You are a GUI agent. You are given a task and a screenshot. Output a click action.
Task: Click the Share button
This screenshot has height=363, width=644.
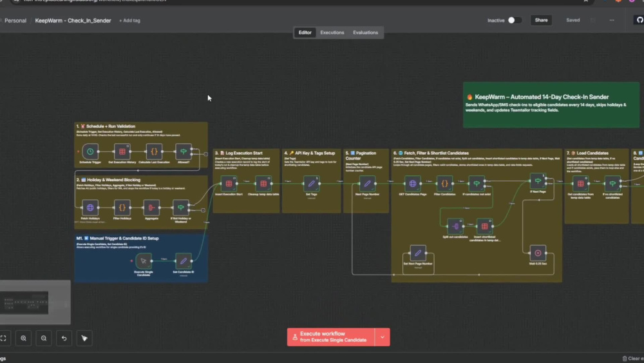click(x=541, y=20)
